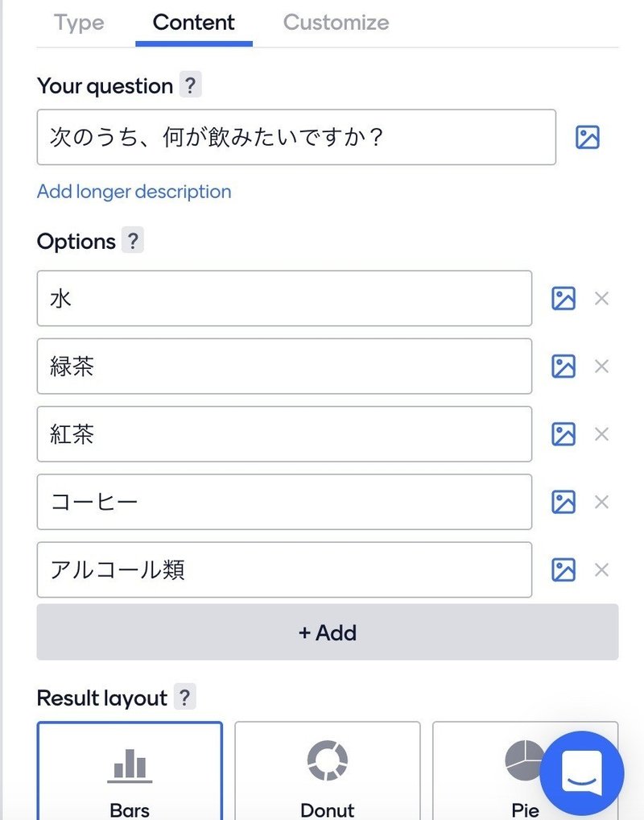This screenshot has height=820, width=644.
Task: Click the + Add option button
Action: pos(328,632)
